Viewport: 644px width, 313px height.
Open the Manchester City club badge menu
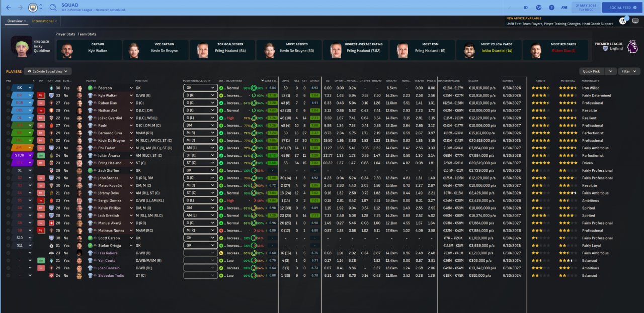click(x=33, y=8)
